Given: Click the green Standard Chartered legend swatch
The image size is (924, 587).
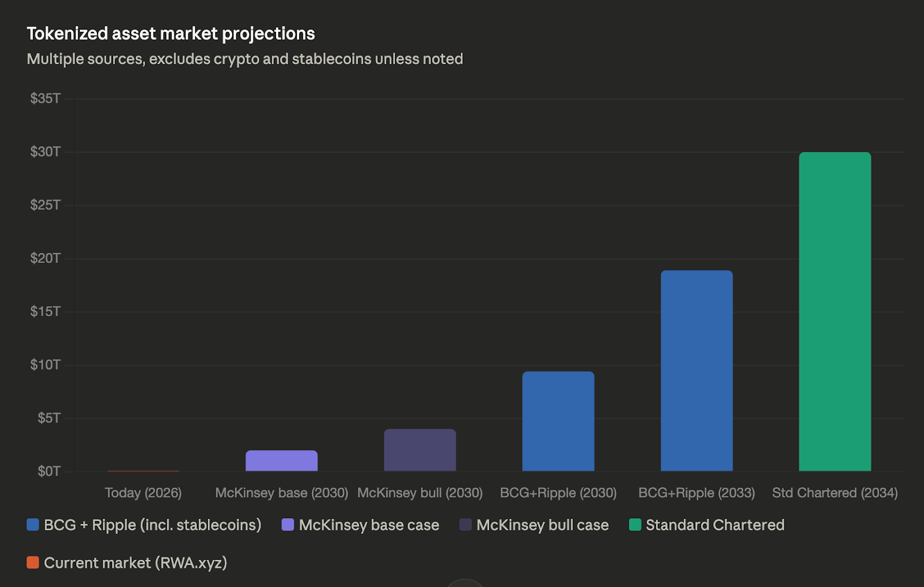Looking at the screenshot, I should point(635,525).
